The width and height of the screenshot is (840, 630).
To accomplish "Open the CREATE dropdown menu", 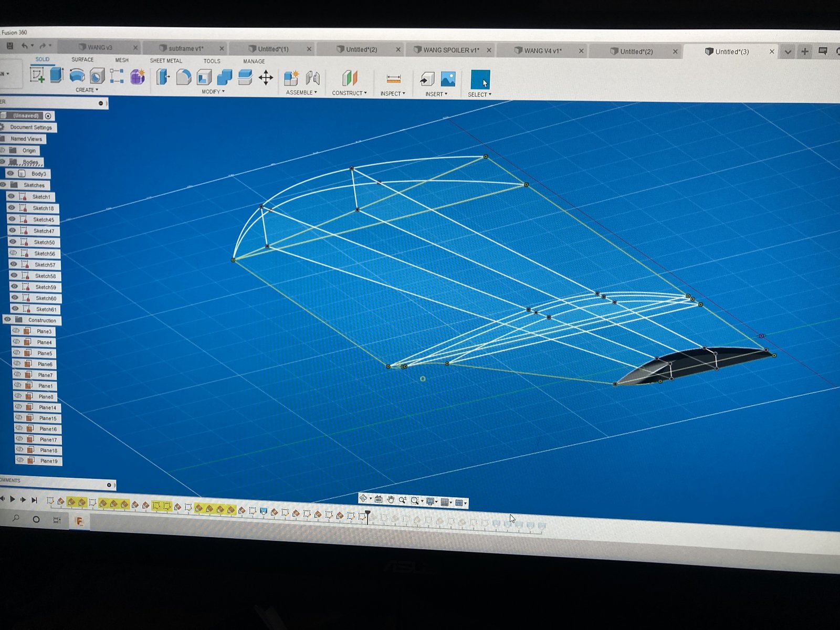I will 87,90.
